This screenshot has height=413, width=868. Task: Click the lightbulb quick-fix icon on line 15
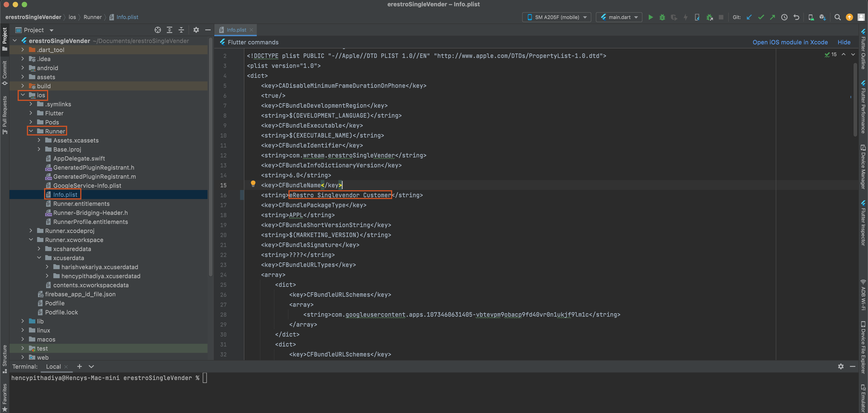pos(253,184)
